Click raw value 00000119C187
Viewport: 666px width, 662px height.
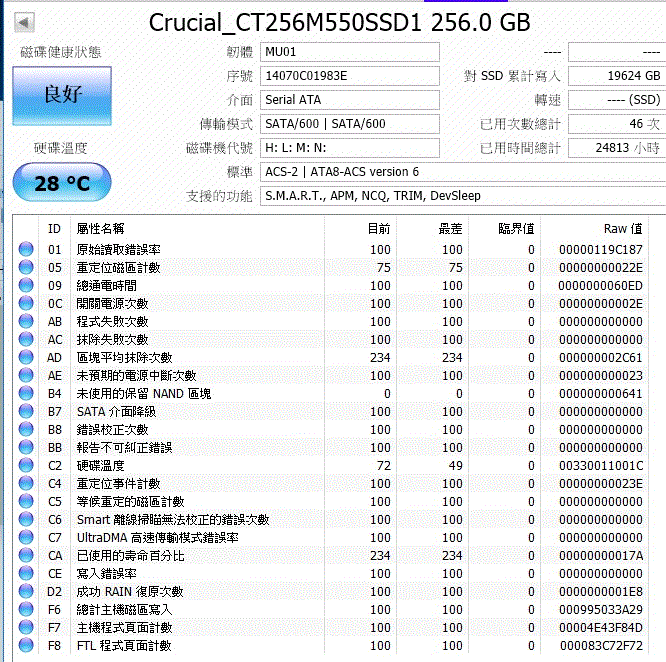601,250
